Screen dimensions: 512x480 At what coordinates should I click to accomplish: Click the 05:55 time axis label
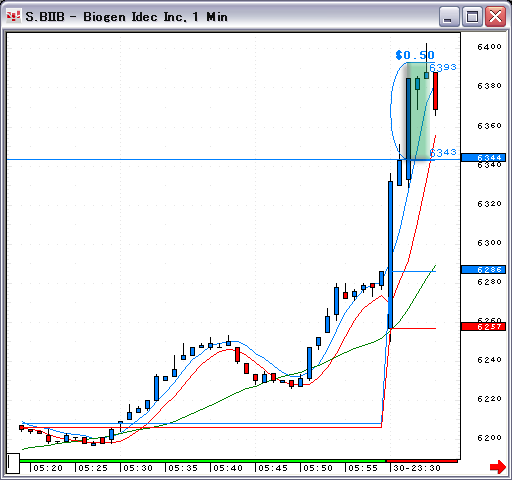[x=363, y=468]
